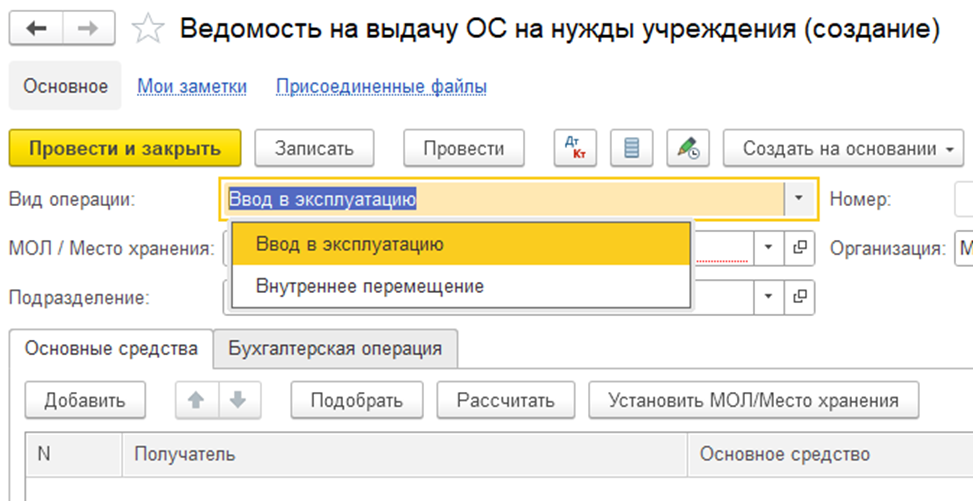Go forward with the right arrow button
973x501 pixels.
tap(88, 29)
